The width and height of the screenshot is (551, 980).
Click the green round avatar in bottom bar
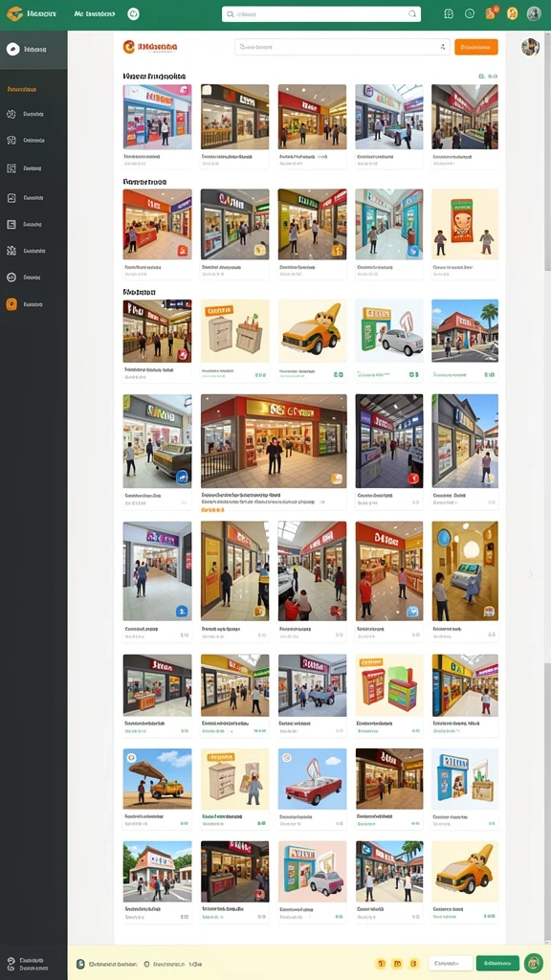click(x=533, y=963)
